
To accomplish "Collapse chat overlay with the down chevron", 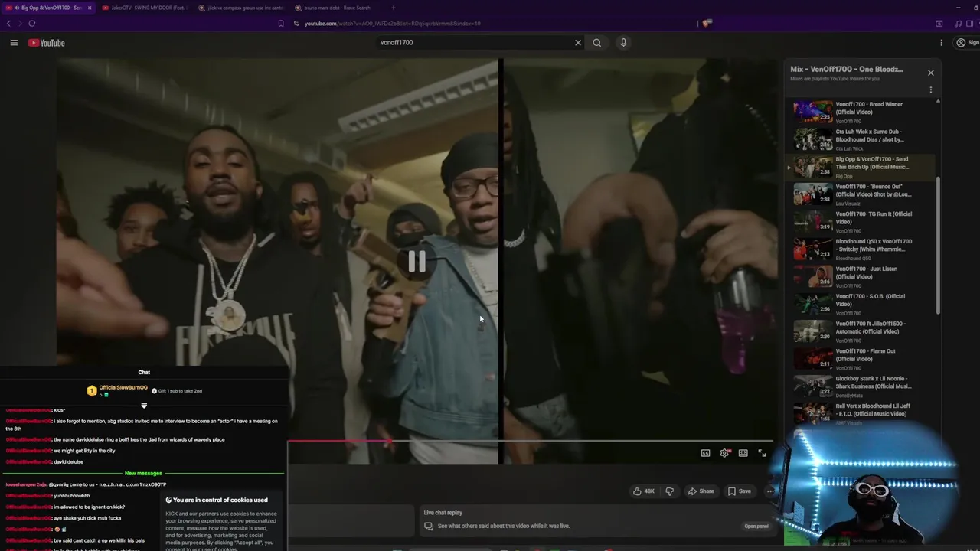I will coord(144,406).
